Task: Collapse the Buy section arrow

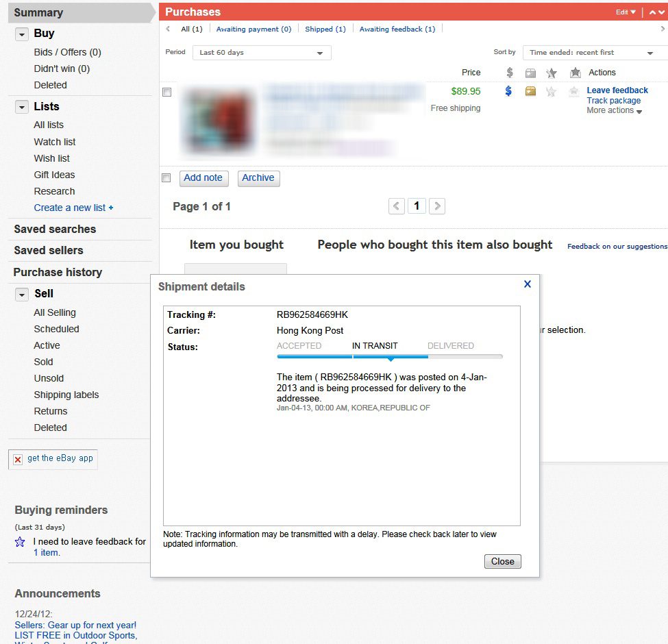Action: pos(22,34)
